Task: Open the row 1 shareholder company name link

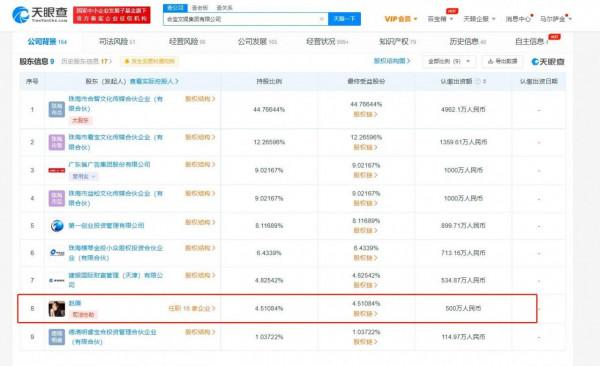Action: [x=116, y=103]
